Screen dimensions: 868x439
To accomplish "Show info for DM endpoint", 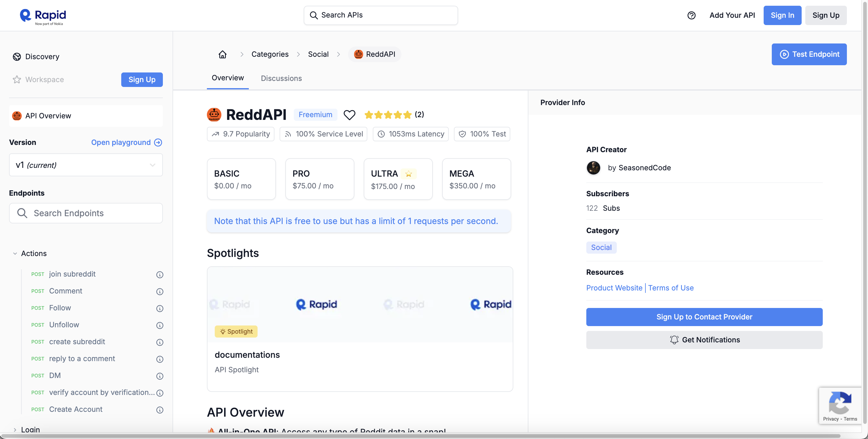I will 160,376.
